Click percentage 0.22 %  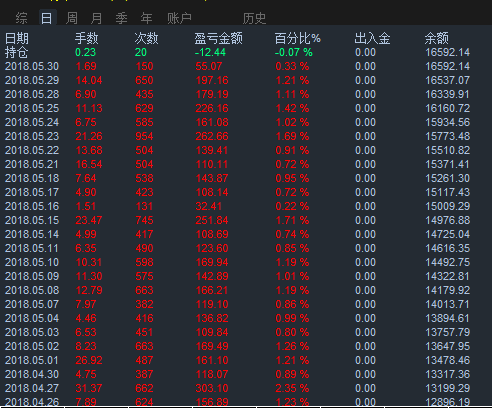(x=292, y=206)
